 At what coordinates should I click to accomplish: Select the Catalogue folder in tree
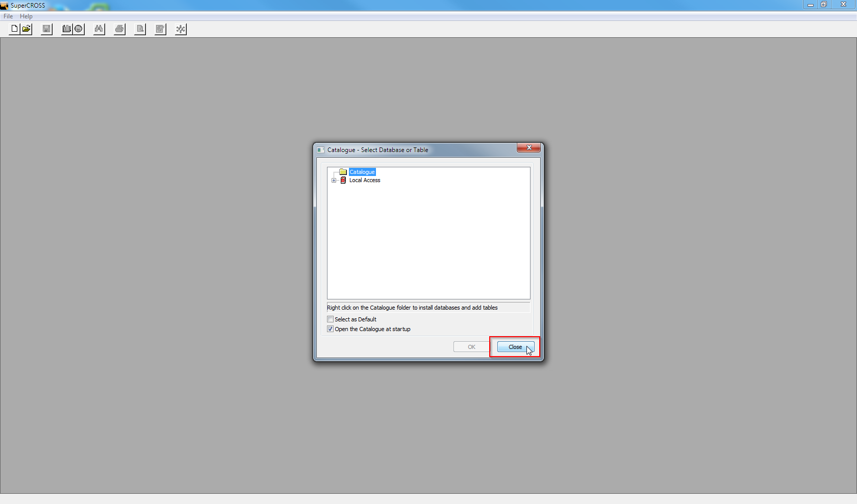[x=362, y=172]
